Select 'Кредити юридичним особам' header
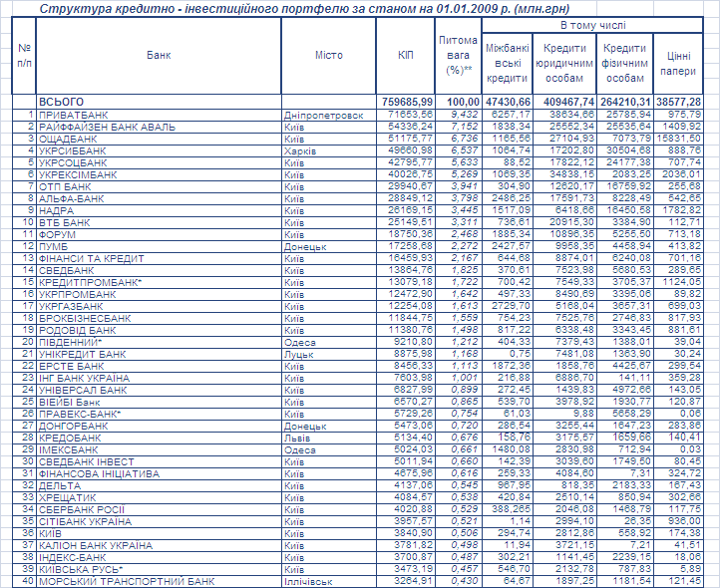 click(x=564, y=64)
